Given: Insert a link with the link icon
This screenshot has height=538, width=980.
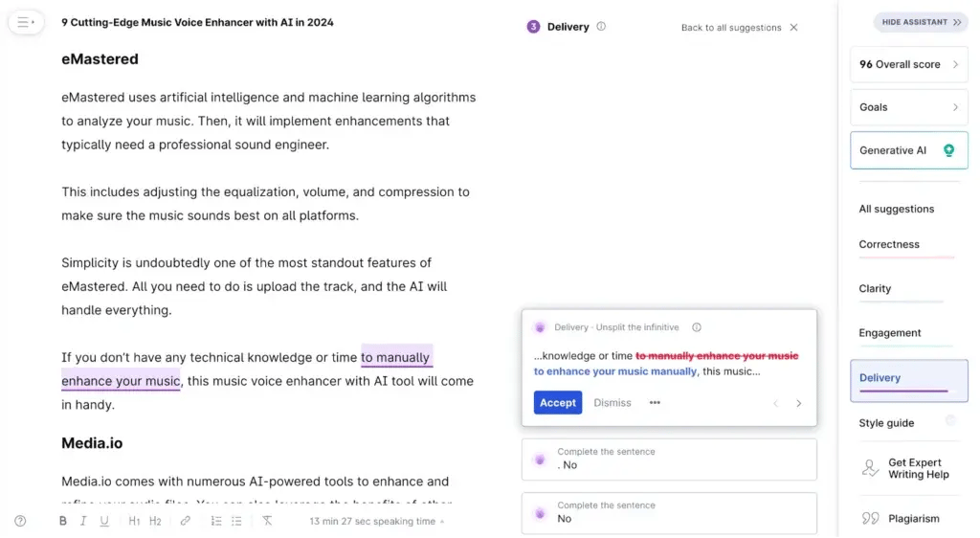Looking at the screenshot, I should coord(186,522).
